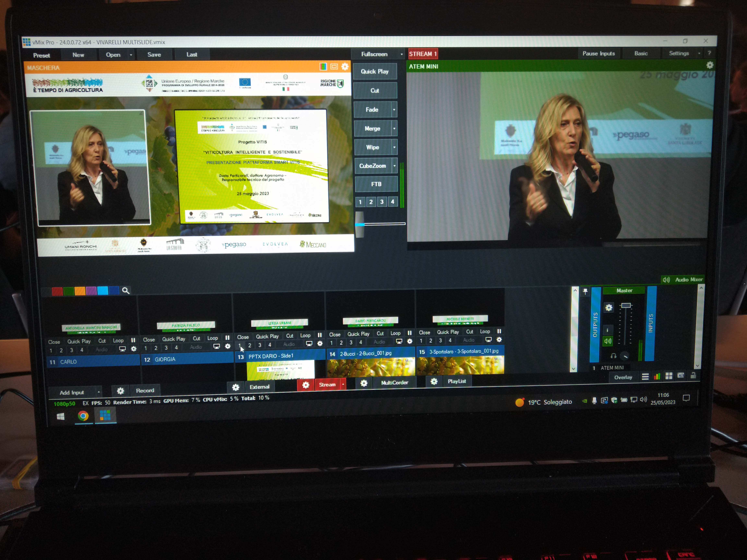Toggle overlay 2 on input 12 GIORGIA
Image resolution: width=747 pixels, height=560 pixels.
pos(156,348)
